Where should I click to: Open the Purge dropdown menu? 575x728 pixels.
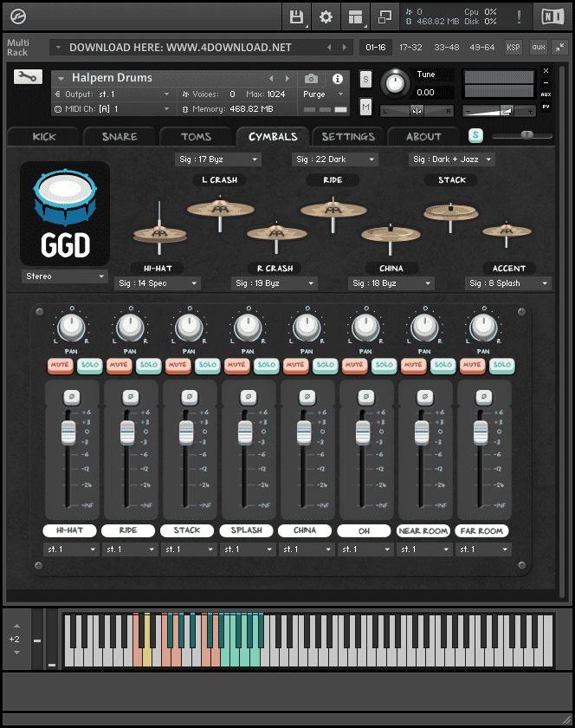pyautogui.click(x=323, y=94)
